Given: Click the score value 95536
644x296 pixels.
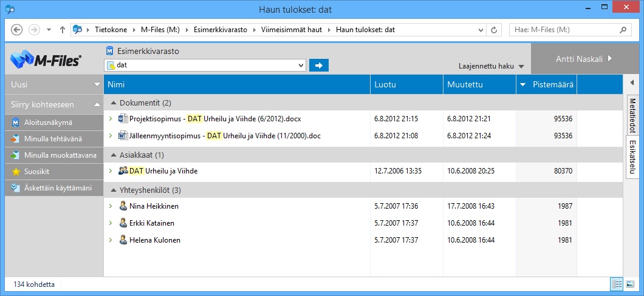Looking at the screenshot, I should (563, 119).
